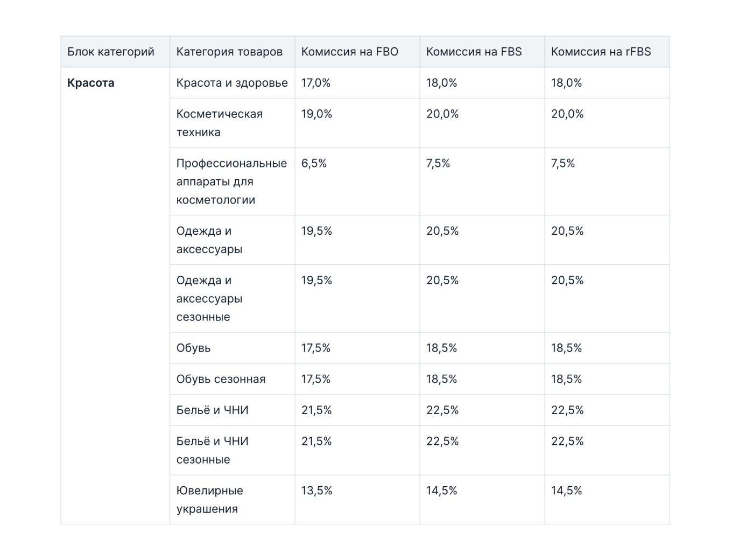This screenshot has width=732, height=560.
Task: Select the bold "Красота" block cell
Action: tap(91, 83)
